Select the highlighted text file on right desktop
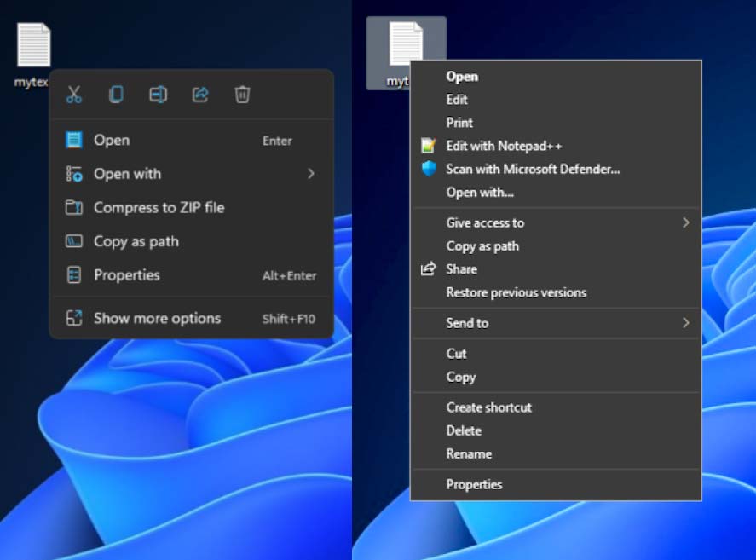This screenshot has width=756, height=560. [x=406, y=44]
